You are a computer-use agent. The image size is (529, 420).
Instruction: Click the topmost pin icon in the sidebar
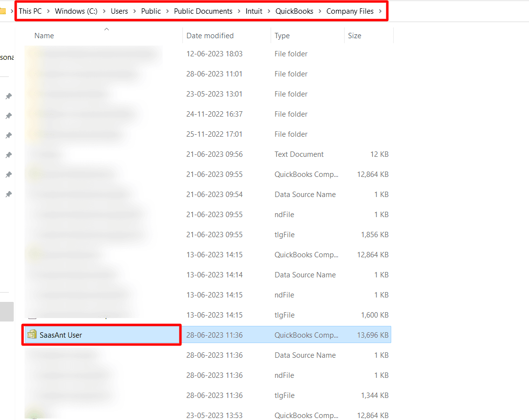[8, 96]
